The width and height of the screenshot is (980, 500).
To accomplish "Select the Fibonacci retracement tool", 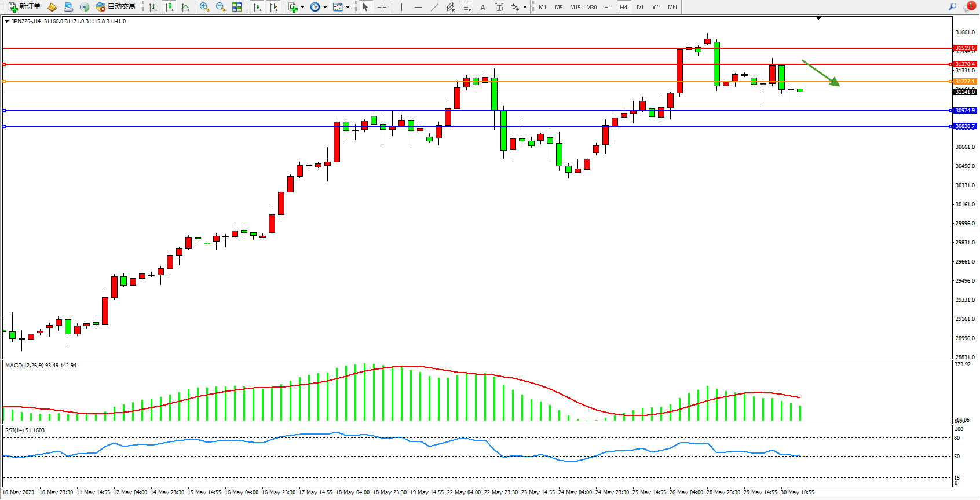I will pyautogui.click(x=467, y=7).
